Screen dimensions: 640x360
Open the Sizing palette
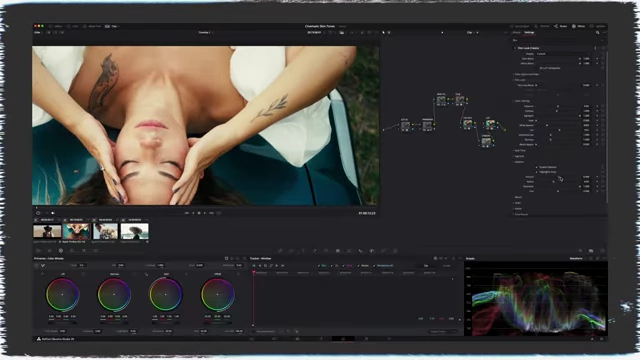[384, 251]
